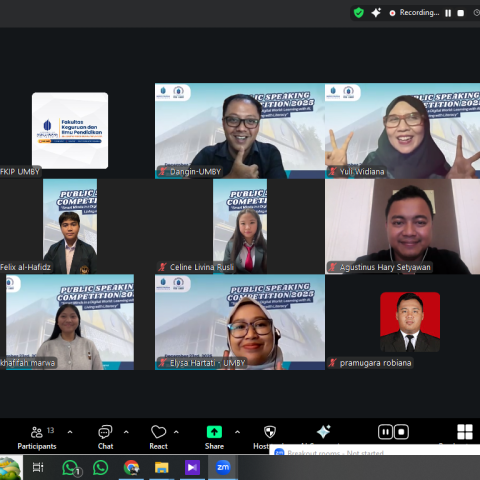Open second WhatsApp icon in taskbar

pos(101,468)
